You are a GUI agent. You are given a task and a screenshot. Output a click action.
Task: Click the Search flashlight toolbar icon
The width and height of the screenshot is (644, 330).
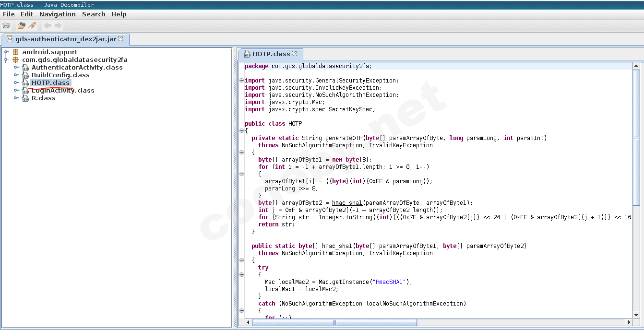pyautogui.click(x=32, y=25)
